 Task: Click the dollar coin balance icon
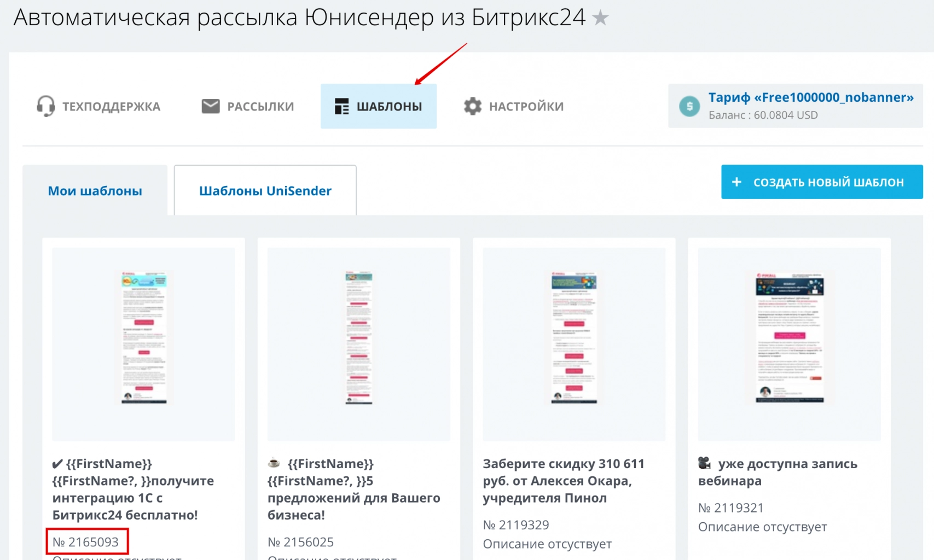point(689,105)
